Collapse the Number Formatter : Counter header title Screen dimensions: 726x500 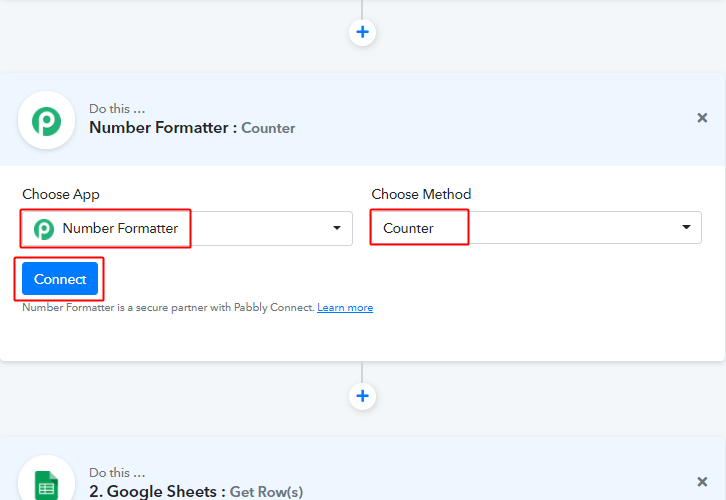point(192,128)
